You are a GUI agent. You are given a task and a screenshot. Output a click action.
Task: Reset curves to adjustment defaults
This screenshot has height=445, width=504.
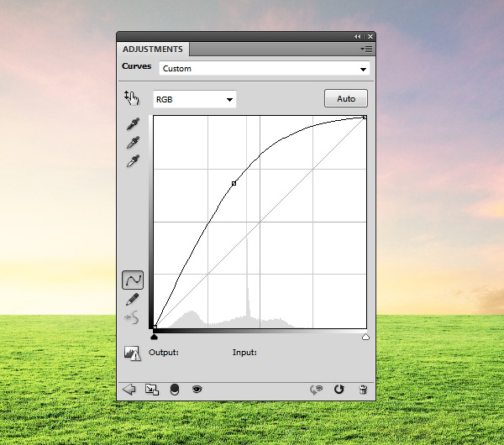coord(339,390)
